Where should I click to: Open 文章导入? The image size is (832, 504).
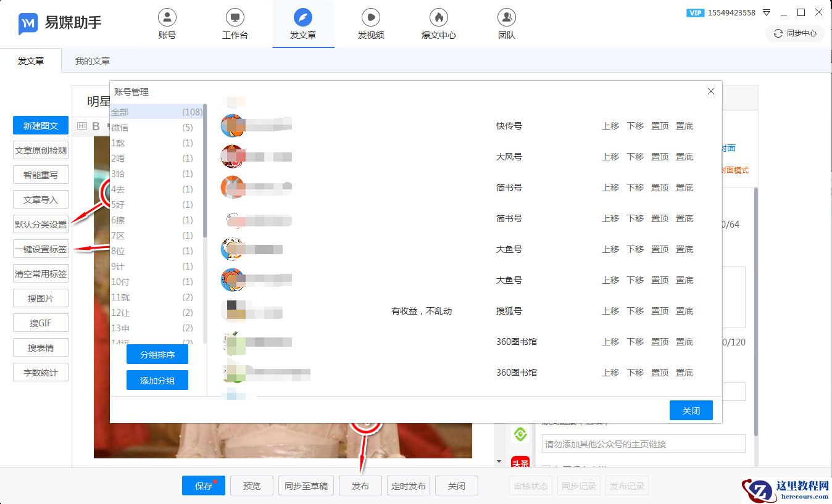click(x=41, y=200)
